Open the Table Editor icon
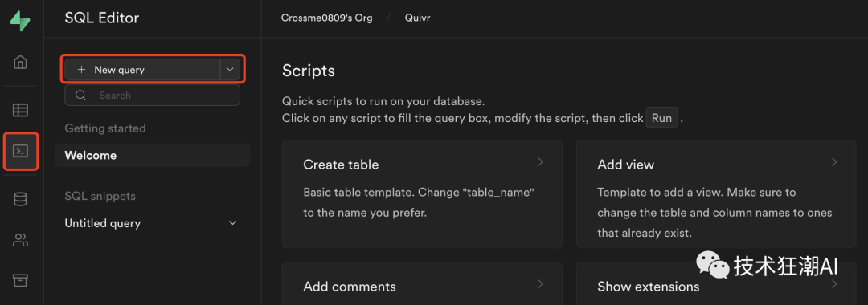The image size is (868, 305). tap(20, 110)
